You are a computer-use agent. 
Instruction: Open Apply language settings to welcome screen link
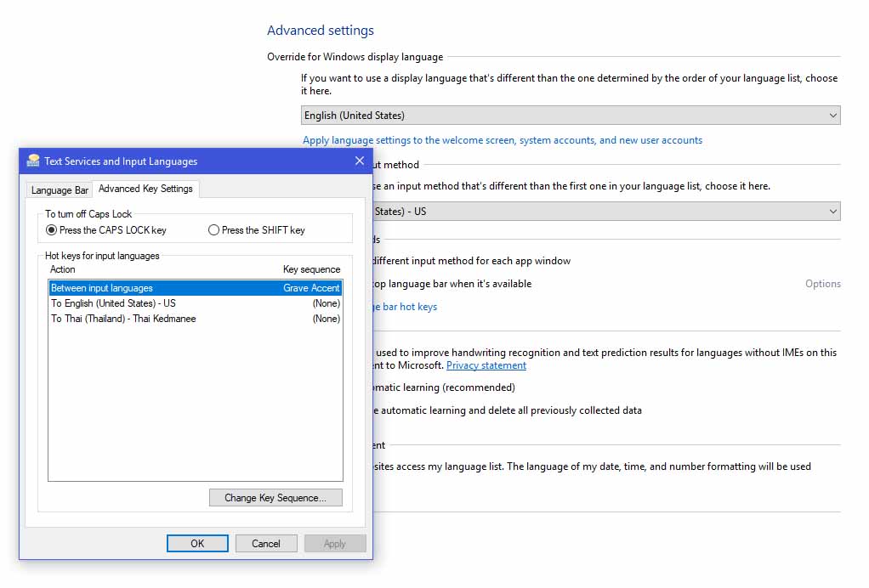pyautogui.click(x=503, y=140)
